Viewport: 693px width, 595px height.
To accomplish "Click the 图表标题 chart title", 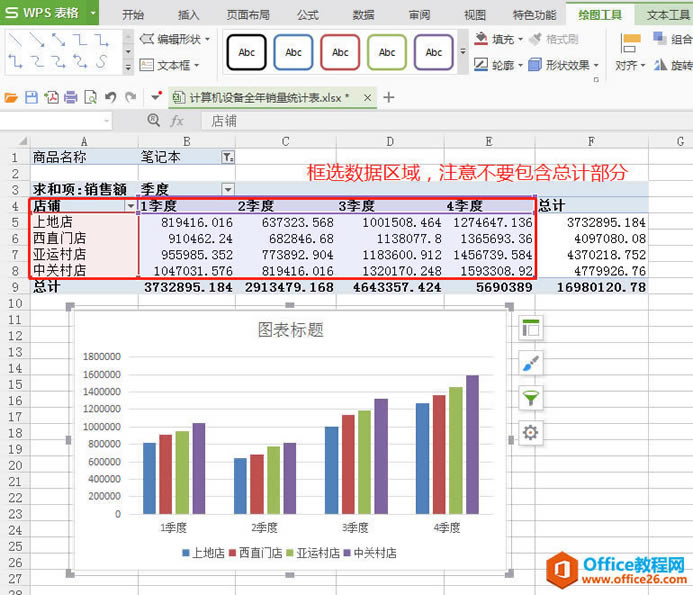I will (x=291, y=330).
